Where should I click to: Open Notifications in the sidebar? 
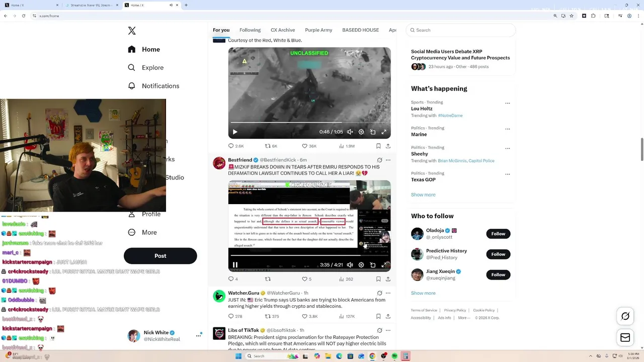pos(153,86)
